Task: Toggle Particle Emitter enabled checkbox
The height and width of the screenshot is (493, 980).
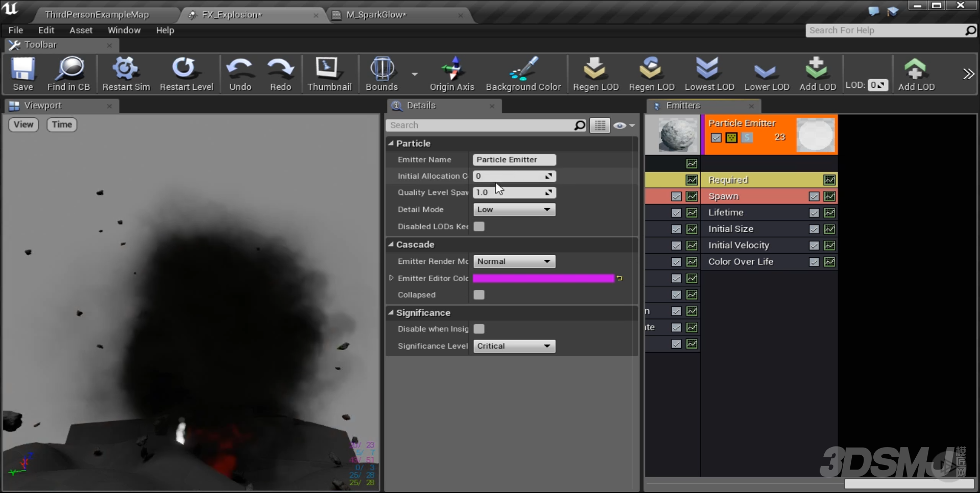Action: (716, 138)
